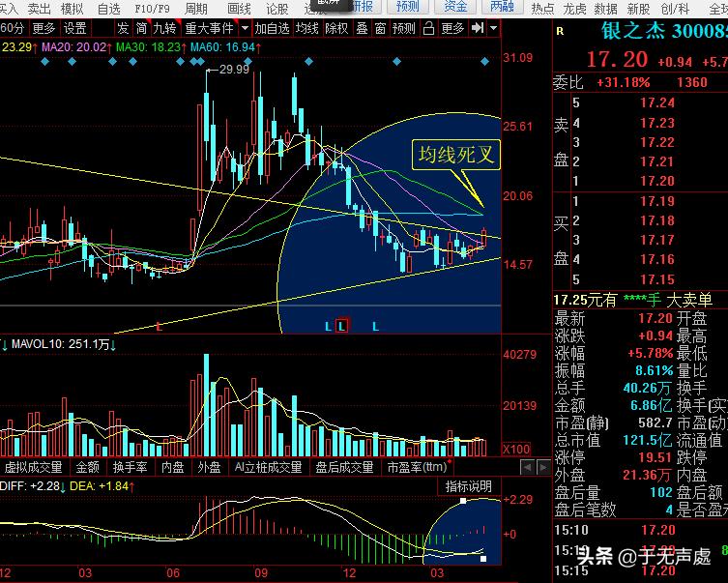Image resolution: width=728 pixels, height=583 pixels.
Task: Open the dropdown arrow beside 重大事件
Action: [x=246, y=28]
